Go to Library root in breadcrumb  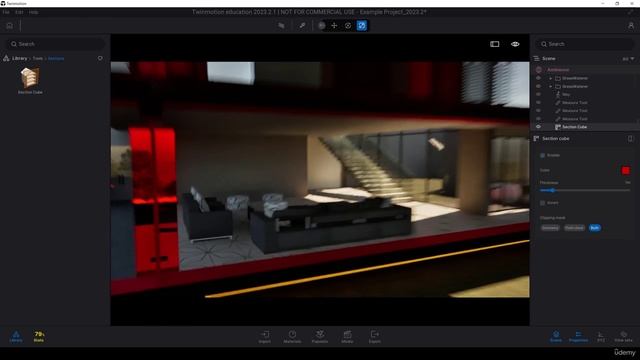[19, 58]
